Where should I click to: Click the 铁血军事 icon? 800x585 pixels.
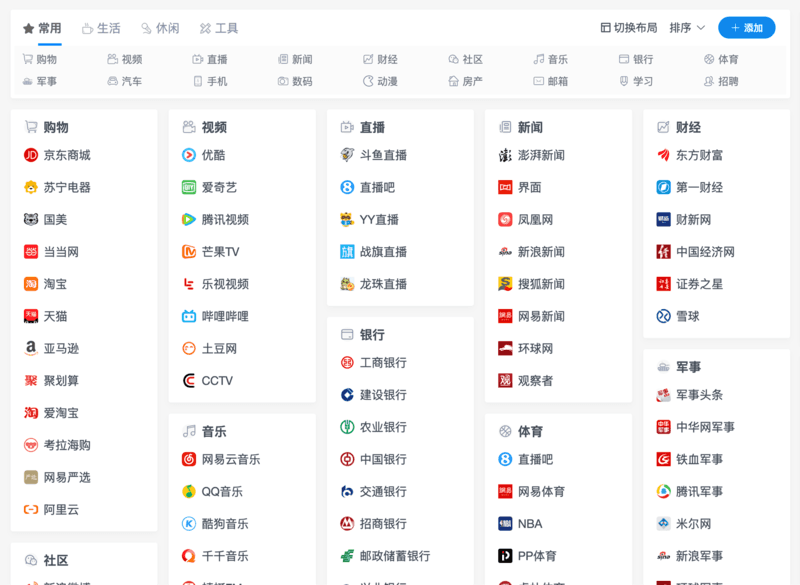click(x=663, y=459)
